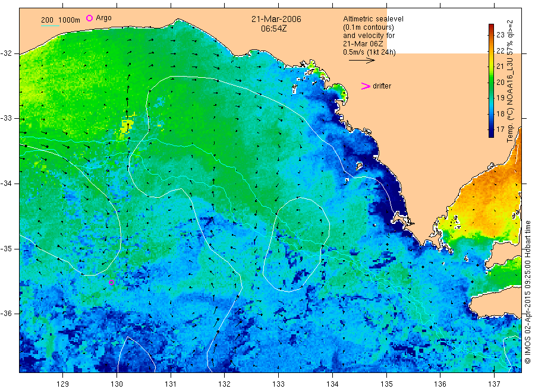Click the '06:54Z' time text
Image resolution: width=535 pixels, height=392 pixels.
(x=274, y=29)
